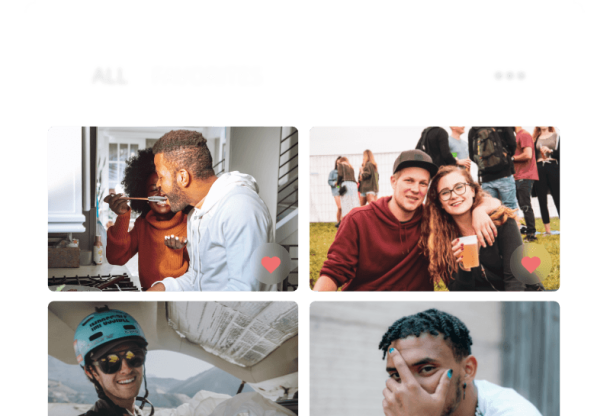
Task: Switch to the FAVORITES tab
Action: [x=207, y=76]
